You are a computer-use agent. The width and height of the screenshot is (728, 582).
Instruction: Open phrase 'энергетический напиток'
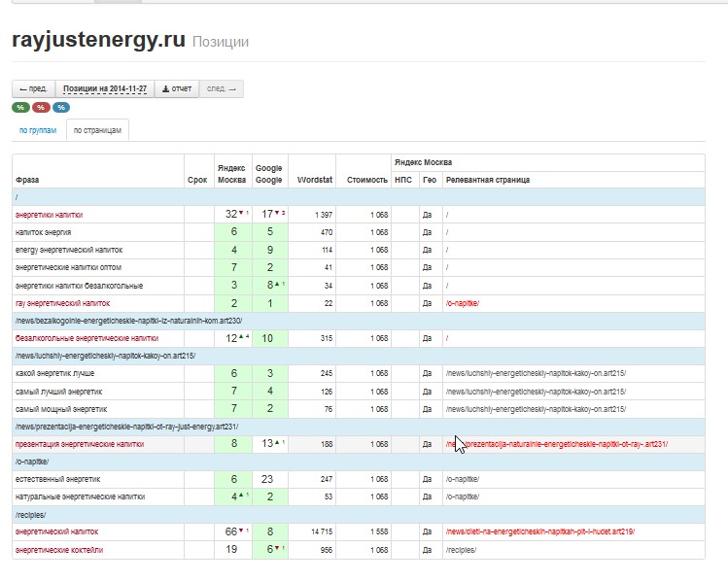pos(56,531)
